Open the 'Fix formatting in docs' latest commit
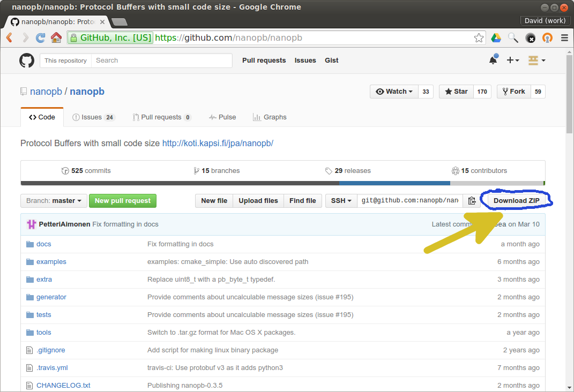The width and height of the screenshot is (574, 392). (125, 224)
